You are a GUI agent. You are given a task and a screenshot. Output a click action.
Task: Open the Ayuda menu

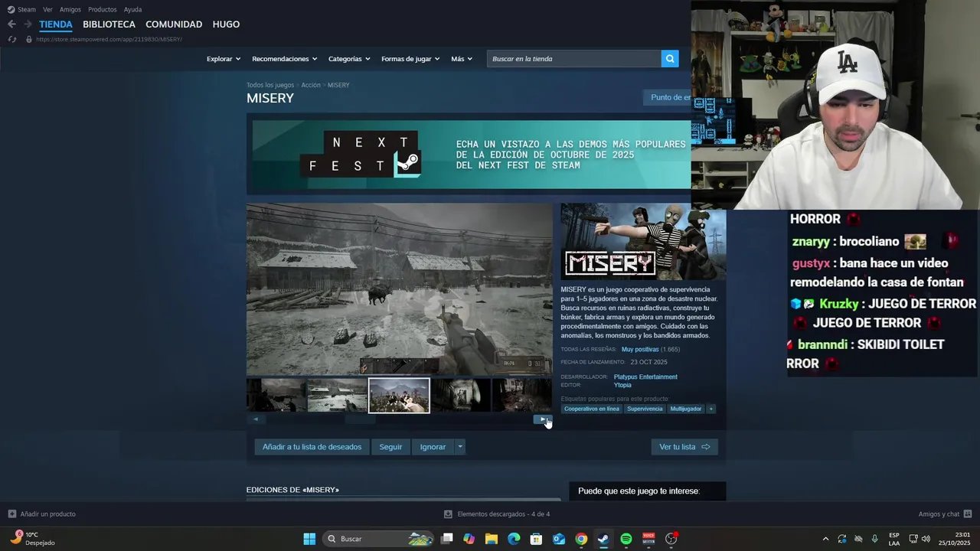[132, 9]
